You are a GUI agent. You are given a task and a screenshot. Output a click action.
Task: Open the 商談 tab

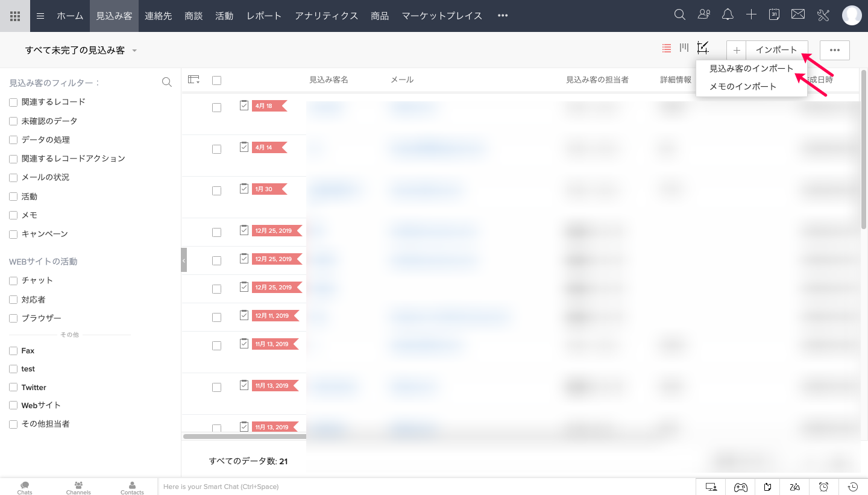(x=193, y=16)
